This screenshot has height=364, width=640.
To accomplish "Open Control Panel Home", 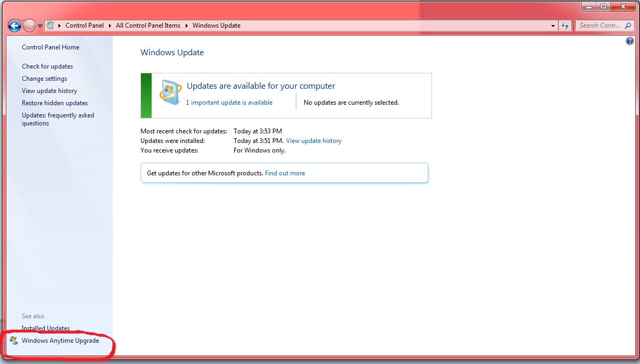I will pos(51,47).
